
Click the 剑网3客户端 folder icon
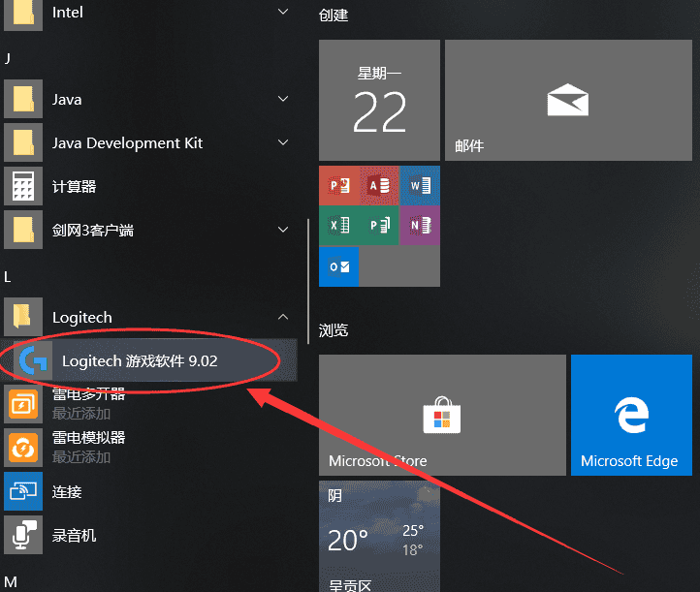(x=23, y=230)
